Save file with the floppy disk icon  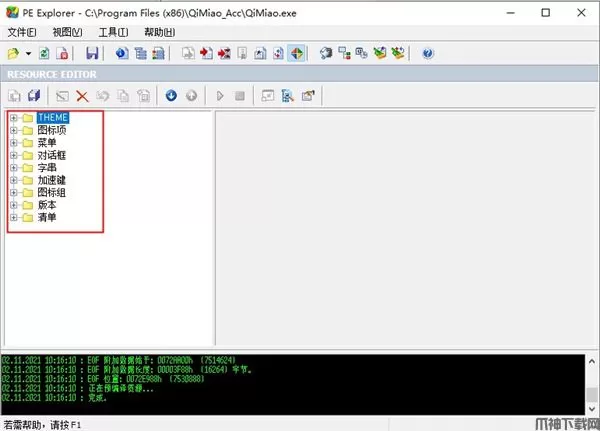92,53
